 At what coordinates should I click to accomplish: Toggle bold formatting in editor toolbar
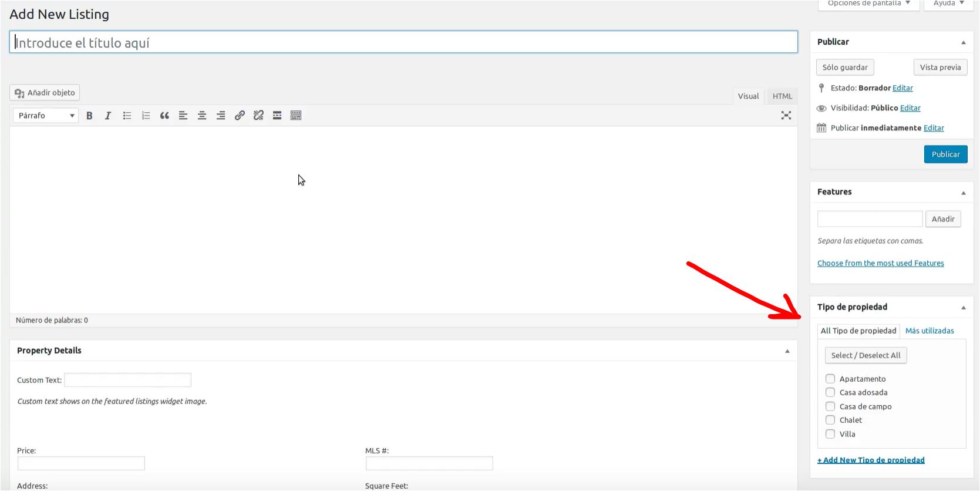coord(89,116)
